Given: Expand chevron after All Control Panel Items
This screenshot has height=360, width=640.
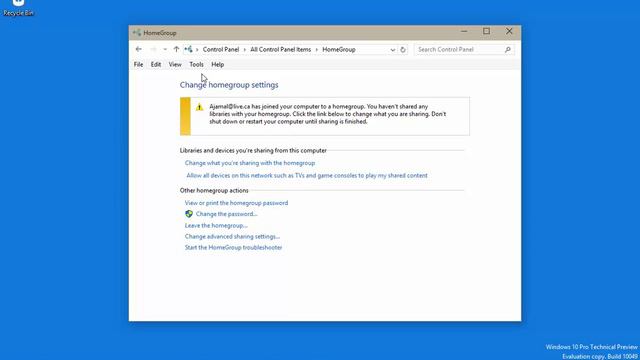Looking at the screenshot, I should [x=317, y=50].
